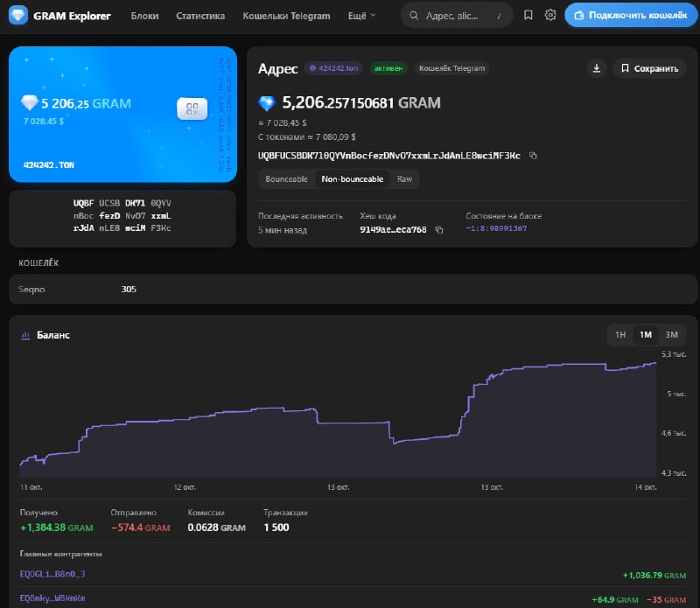700x608 pixels.
Task: Click the search magnifier icon
Action: click(414, 16)
